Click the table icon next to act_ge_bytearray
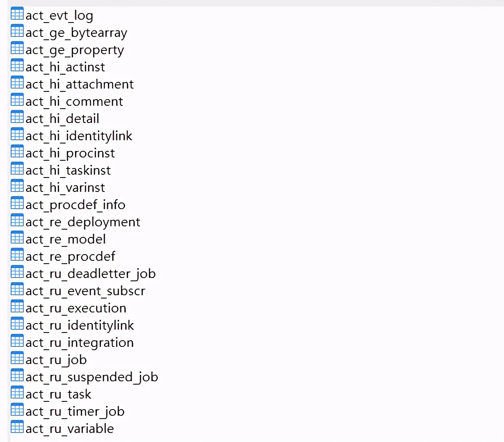The width and height of the screenshot is (504, 442). point(17,31)
